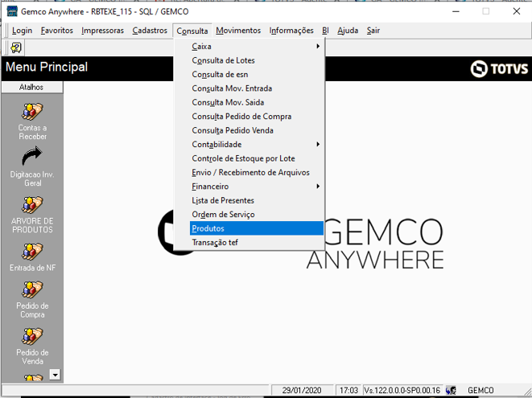Minimize the Gemco Anywhere window
532x398 pixels.
456,11
